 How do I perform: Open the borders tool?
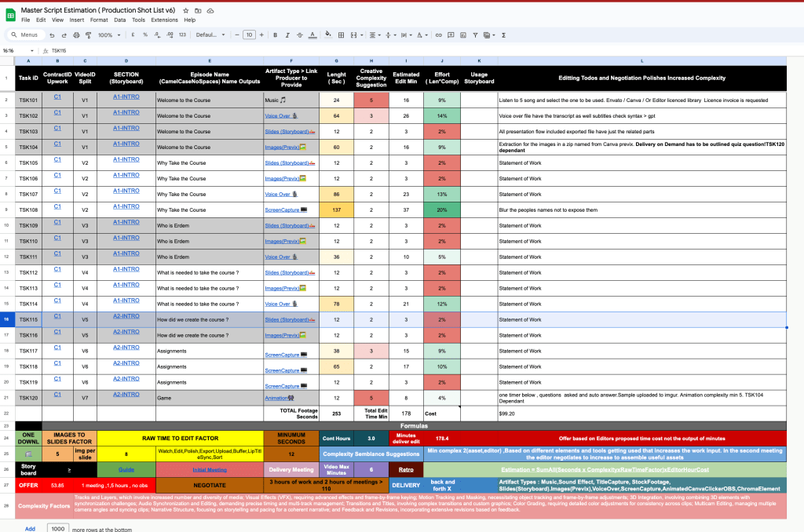341,35
